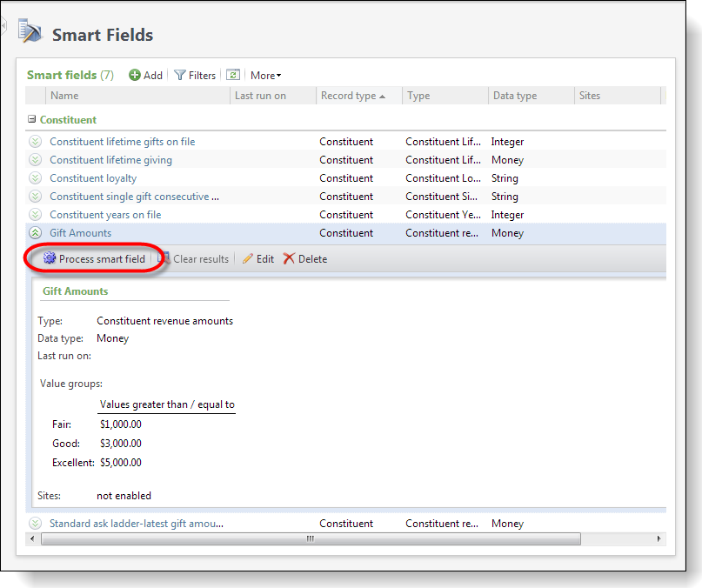Collapse the Constituent group
The height and width of the screenshot is (588, 702).
(32, 120)
